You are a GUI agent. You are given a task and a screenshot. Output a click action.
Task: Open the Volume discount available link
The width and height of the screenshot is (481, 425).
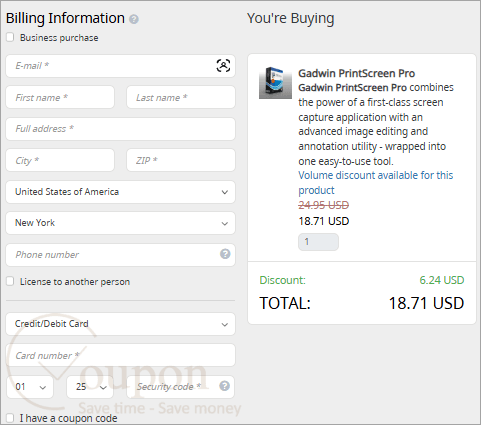click(376, 183)
